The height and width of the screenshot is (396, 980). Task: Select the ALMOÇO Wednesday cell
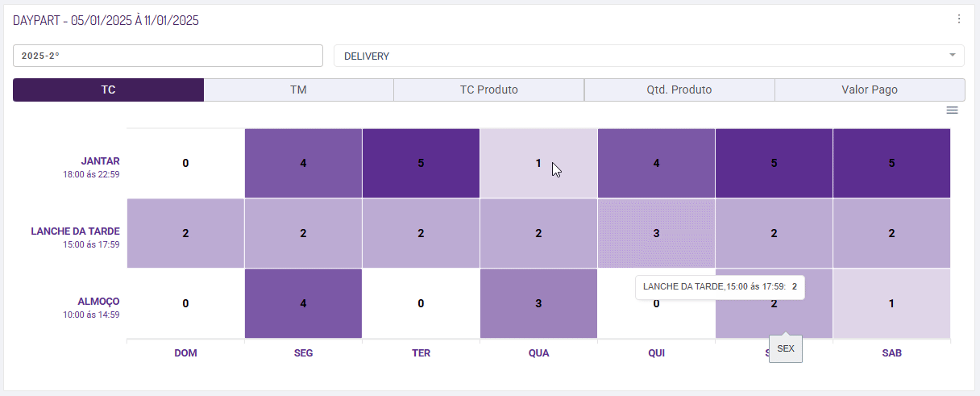(x=538, y=303)
